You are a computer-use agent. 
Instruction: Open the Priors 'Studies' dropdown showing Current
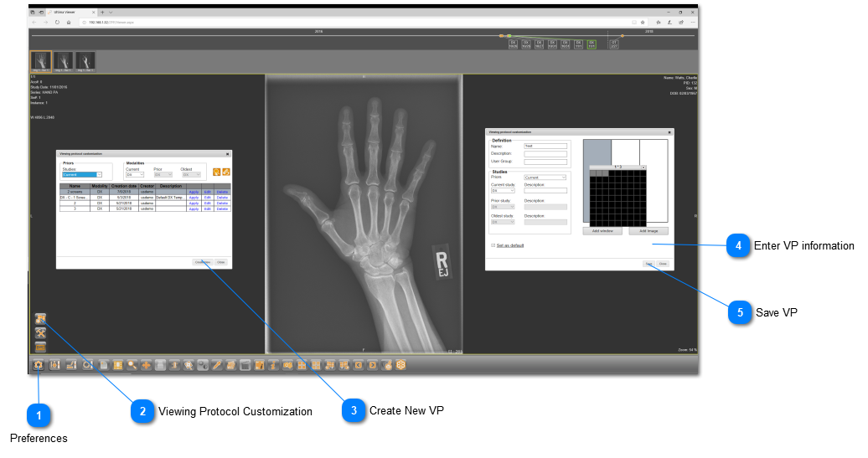[82, 175]
